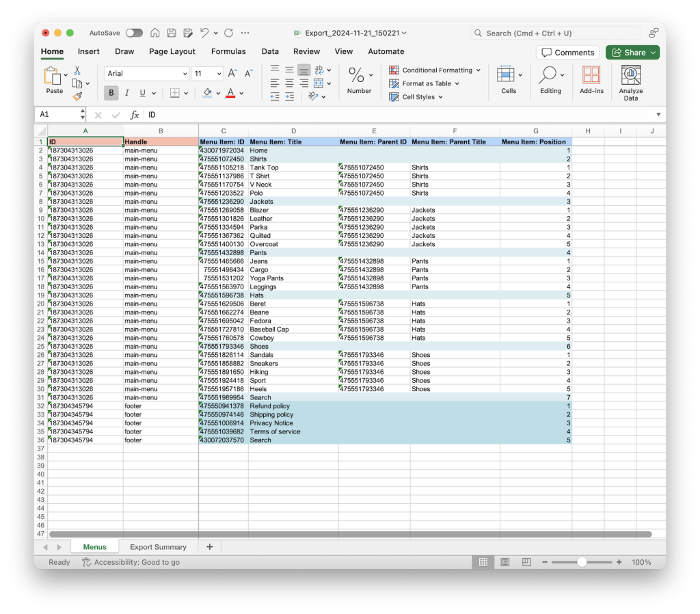Open the Arial font dropdown
The width and height of the screenshot is (700, 614).
click(x=146, y=73)
